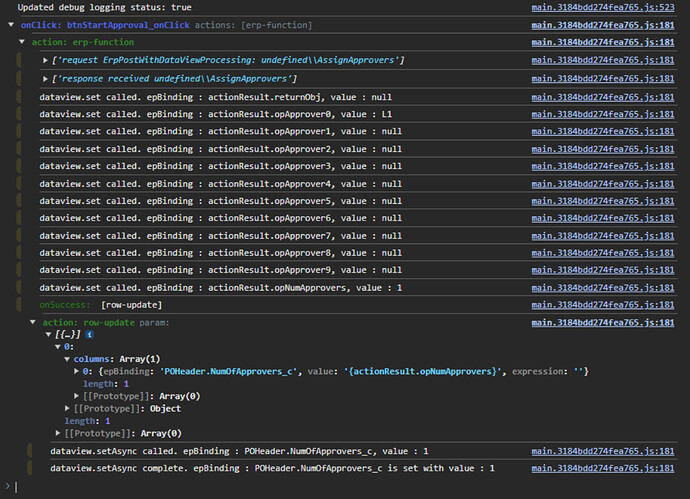Select the actionResult.returnObj null log line
This screenshot has width=690, height=499.
(x=216, y=97)
